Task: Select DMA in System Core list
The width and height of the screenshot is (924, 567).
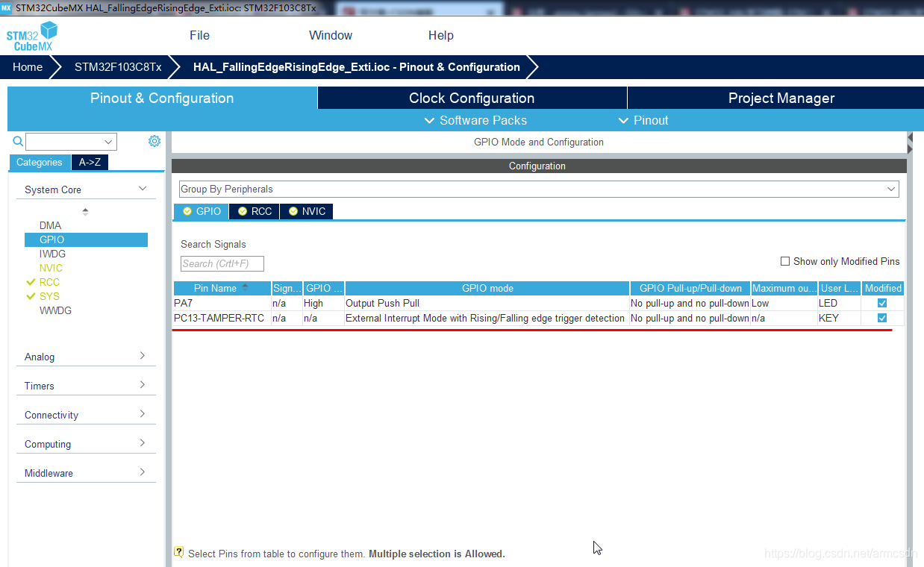Action: 51,225
